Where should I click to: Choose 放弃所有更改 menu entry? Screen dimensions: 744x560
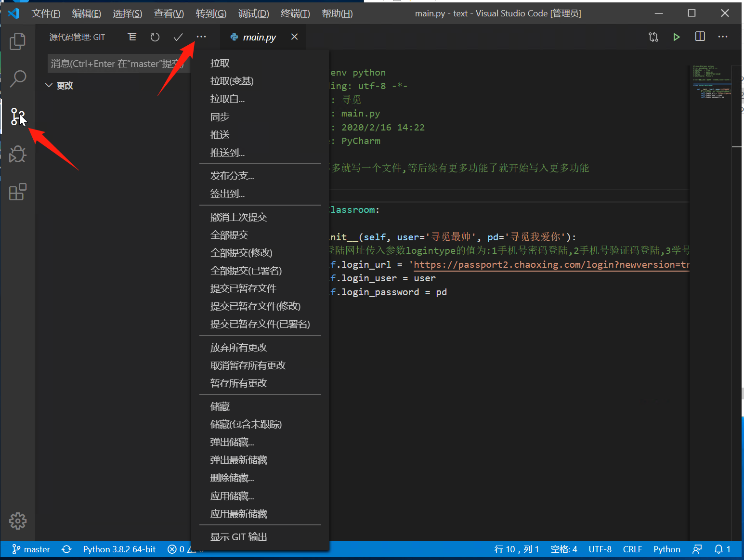click(x=260, y=348)
